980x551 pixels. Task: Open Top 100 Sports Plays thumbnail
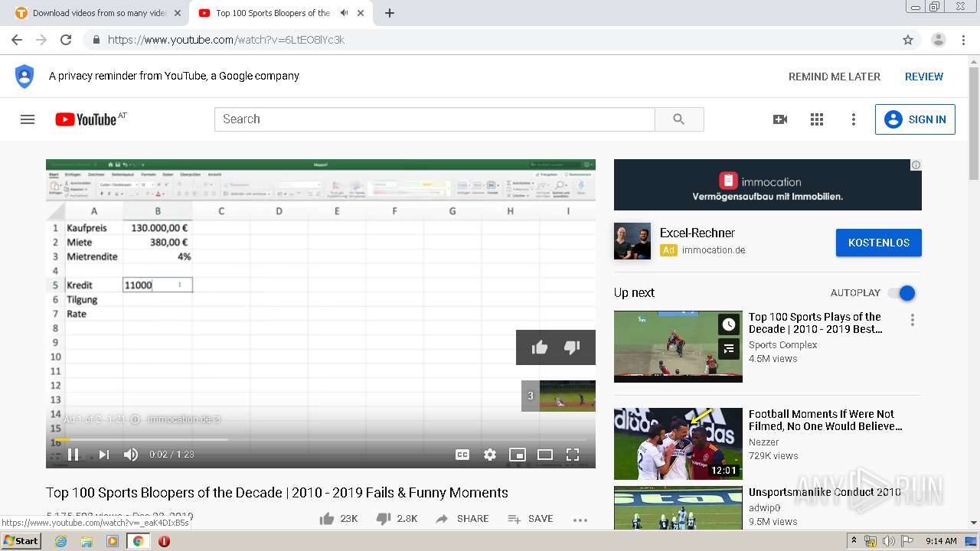(x=678, y=347)
